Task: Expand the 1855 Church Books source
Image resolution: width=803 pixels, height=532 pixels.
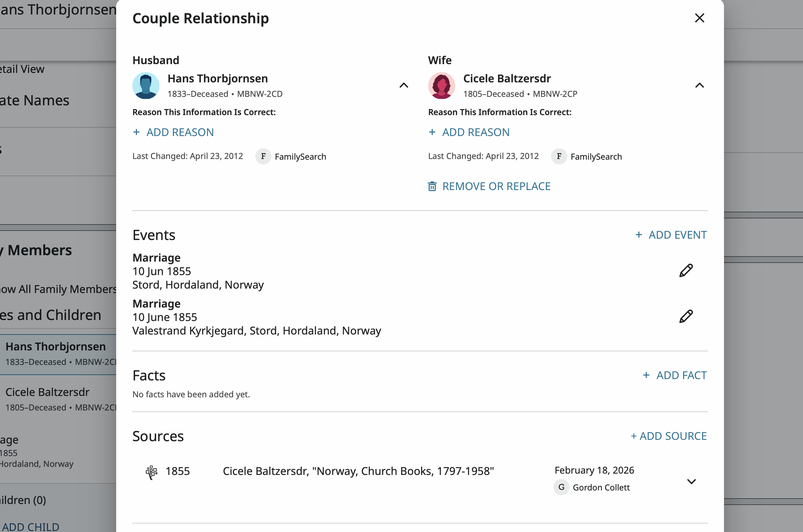Action: (691, 481)
